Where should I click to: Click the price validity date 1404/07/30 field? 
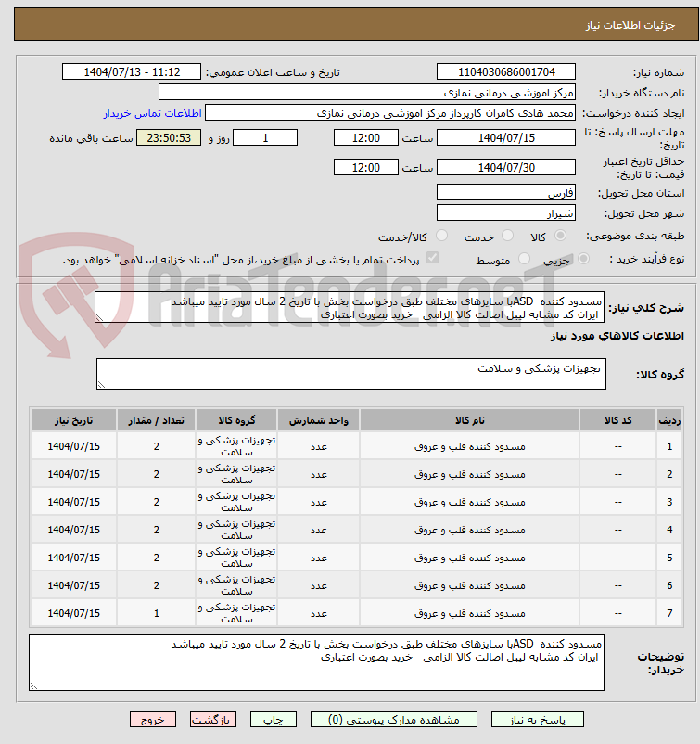coord(506,168)
